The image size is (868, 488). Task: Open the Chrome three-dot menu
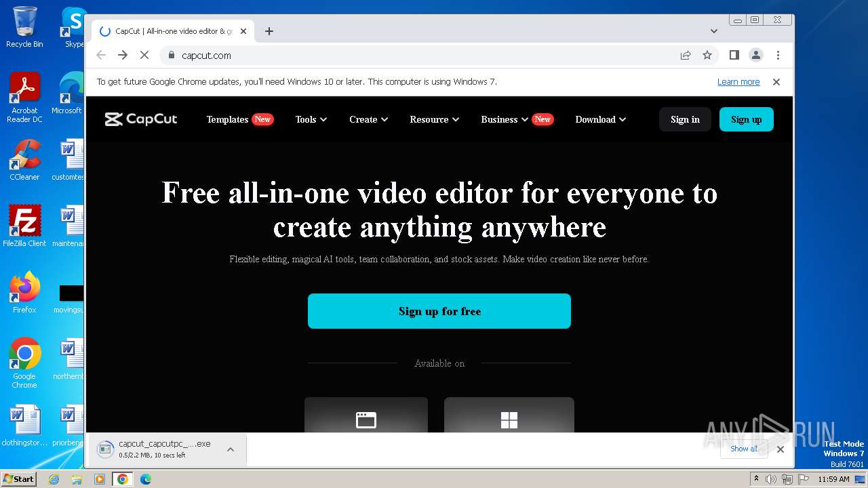778,56
